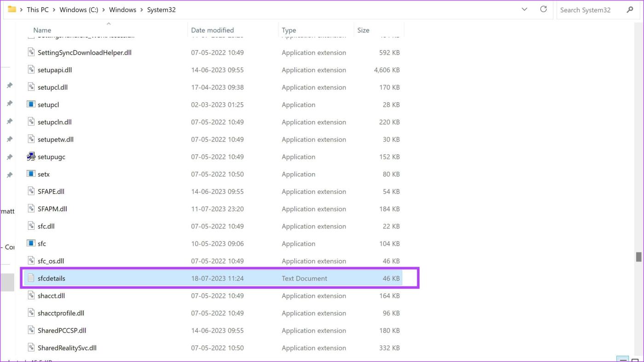This screenshot has width=644, height=362.
Task: Unpin the top Quick access item
Action: click(x=10, y=85)
